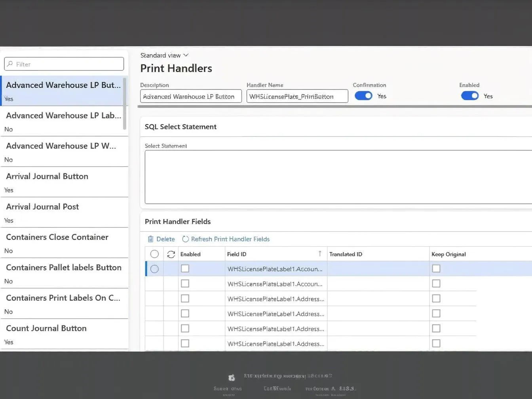Select Arrival Journal Button in list
Viewport: 532px width, 399px height.
point(47,177)
